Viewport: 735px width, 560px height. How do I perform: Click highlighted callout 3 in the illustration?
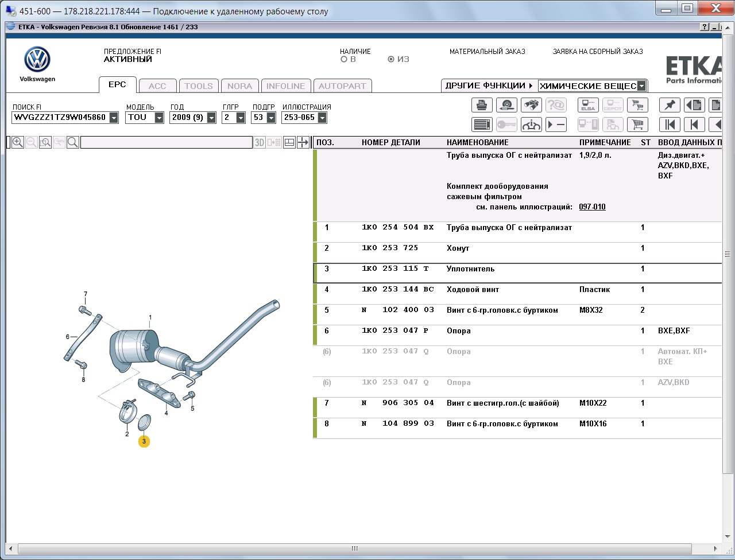click(x=144, y=442)
